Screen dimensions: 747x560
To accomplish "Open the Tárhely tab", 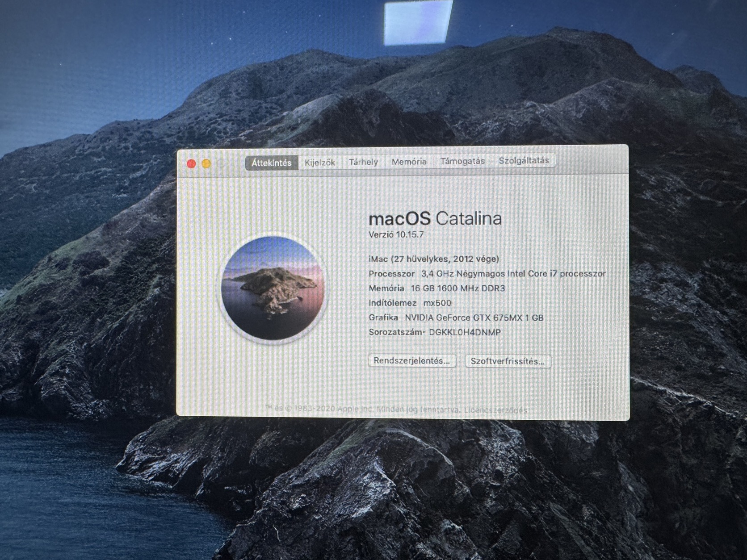I will coord(363,162).
